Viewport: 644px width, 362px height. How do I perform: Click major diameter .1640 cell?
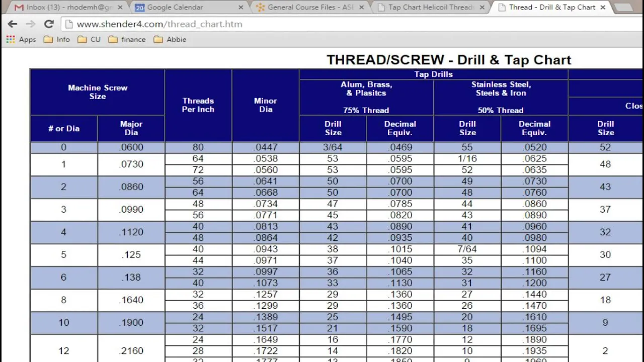coord(131,300)
